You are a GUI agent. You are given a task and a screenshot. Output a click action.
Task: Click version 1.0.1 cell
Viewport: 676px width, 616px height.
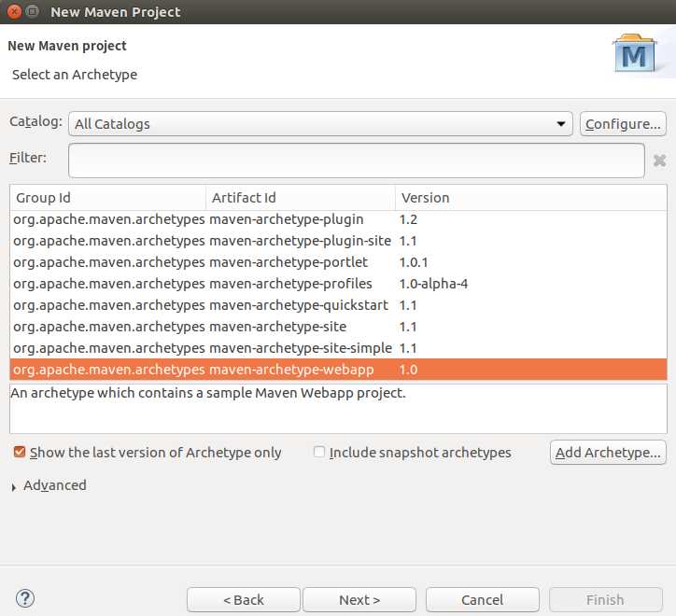pyautogui.click(x=414, y=262)
